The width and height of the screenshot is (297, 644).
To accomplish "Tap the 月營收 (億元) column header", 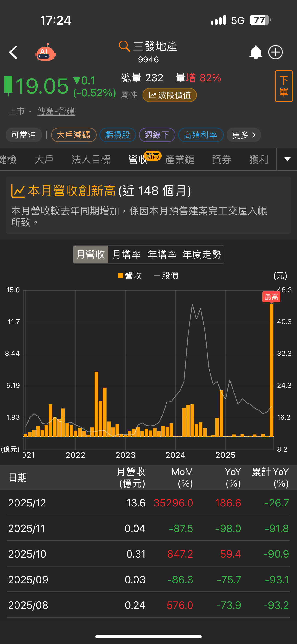I will click(131, 477).
